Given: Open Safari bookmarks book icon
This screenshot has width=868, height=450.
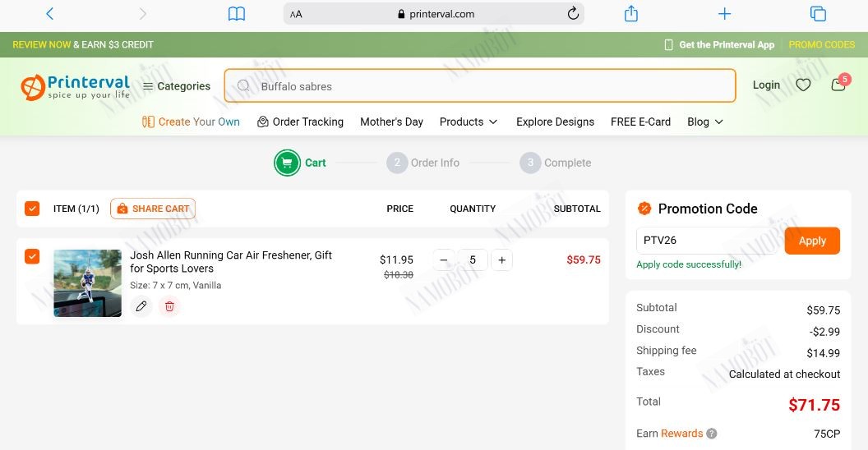Looking at the screenshot, I should tap(237, 14).
